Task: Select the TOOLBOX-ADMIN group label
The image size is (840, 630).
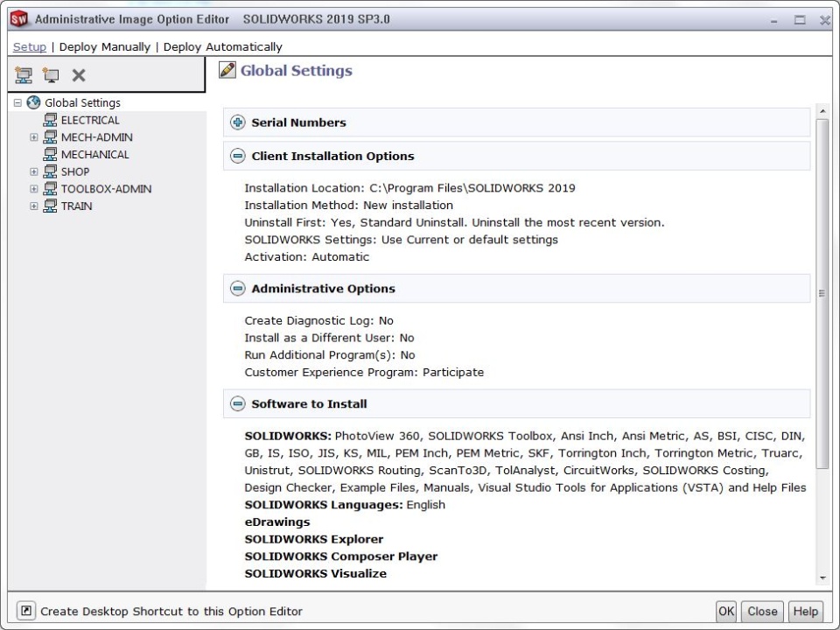Action: (106, 189)
